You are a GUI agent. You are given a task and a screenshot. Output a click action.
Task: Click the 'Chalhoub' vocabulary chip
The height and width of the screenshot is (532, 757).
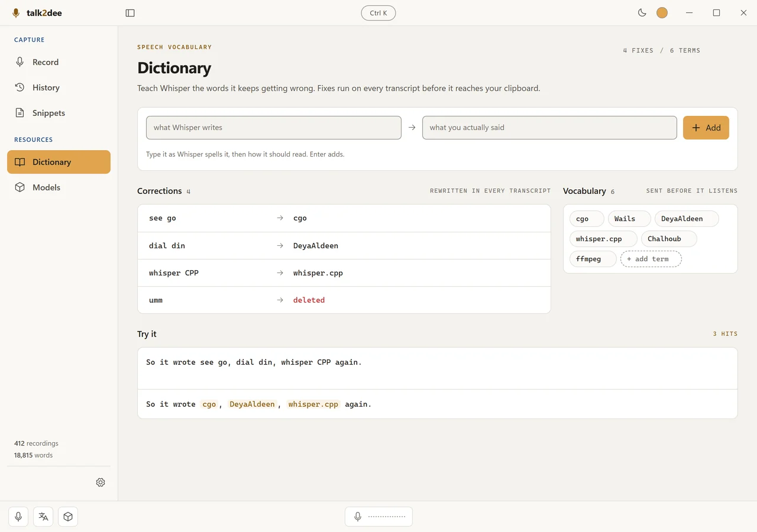(x=669, y=239)
